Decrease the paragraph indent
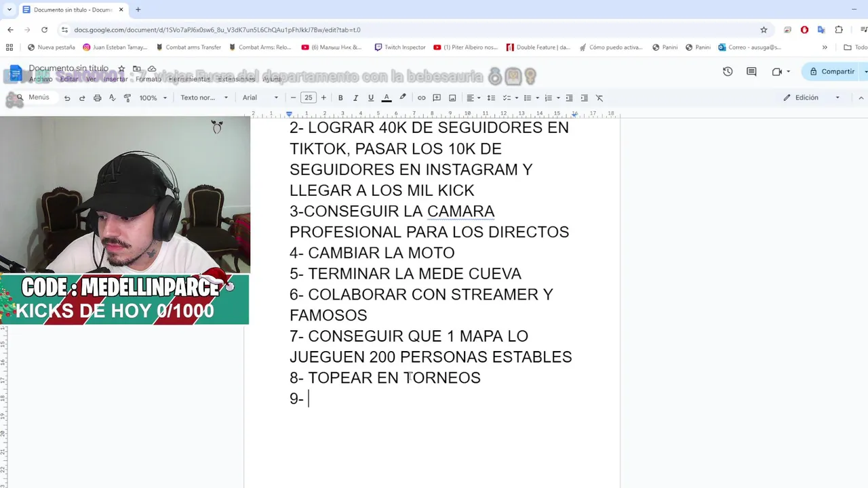Image resolution: width=868 pixels, height=488 pixels. pos(569,98)
